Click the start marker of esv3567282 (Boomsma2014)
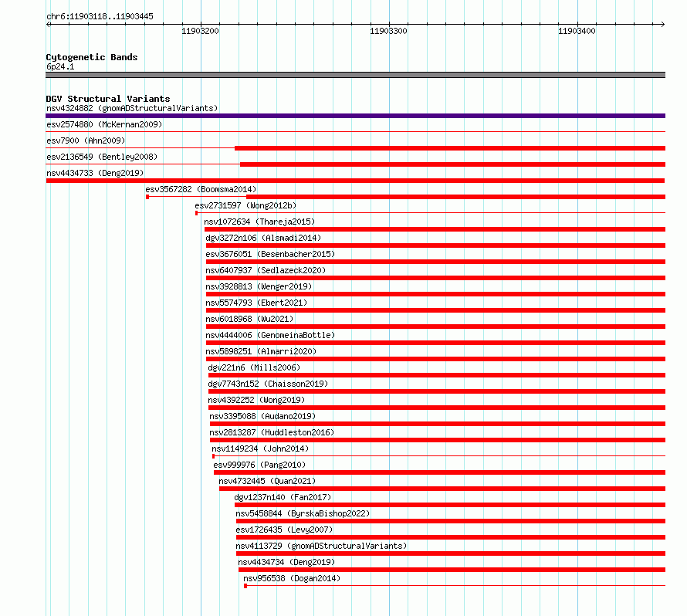Viewport: 687px width, 616px height. pyautogui.click(x=147, y=197)
